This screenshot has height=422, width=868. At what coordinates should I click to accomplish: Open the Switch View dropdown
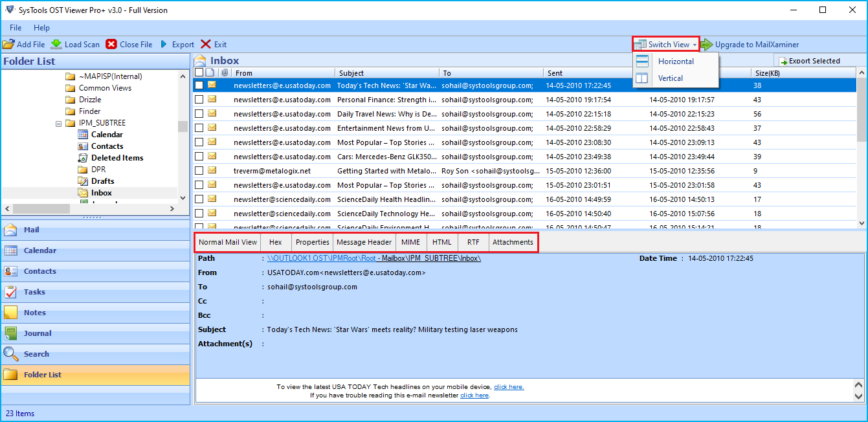click(x=666, y=44)
